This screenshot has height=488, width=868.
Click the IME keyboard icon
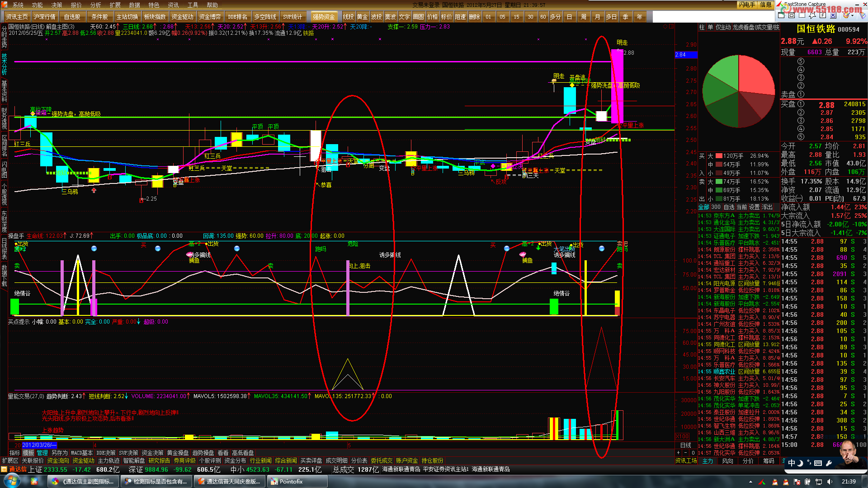pos(818,463)
